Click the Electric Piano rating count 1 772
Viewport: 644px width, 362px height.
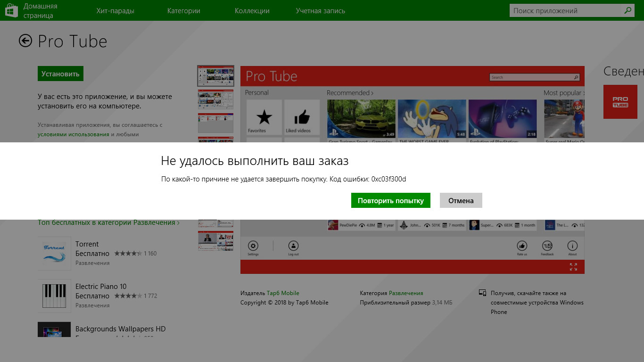(150, 296)
